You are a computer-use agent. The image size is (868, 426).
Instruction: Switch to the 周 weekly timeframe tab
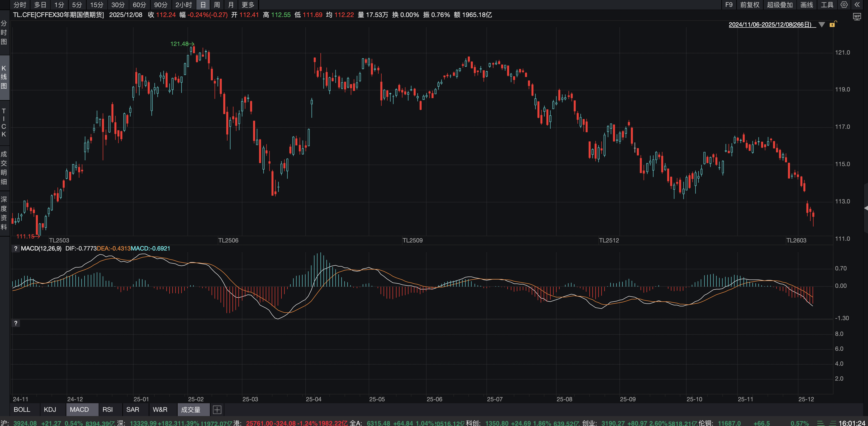pyautogui.click(x=217, y=5)
